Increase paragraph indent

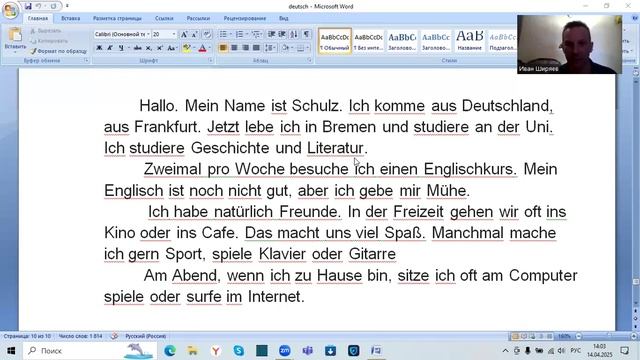pos(282,34)
